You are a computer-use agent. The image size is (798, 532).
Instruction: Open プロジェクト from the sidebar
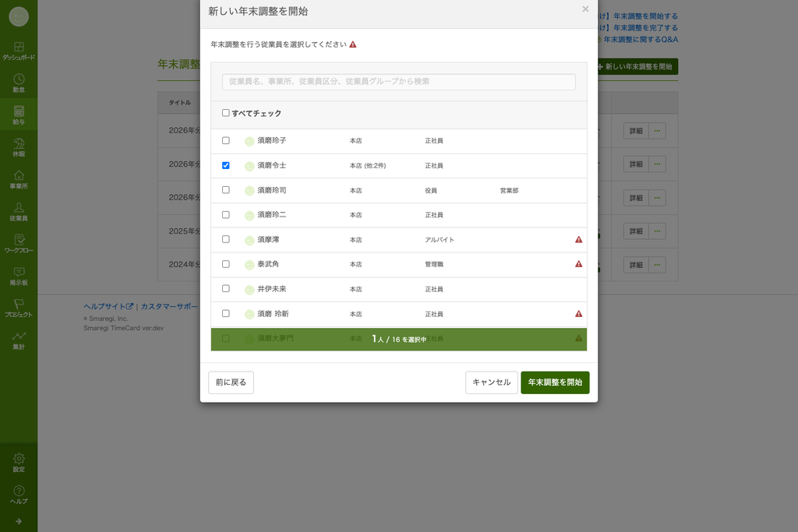click(19, 308)
